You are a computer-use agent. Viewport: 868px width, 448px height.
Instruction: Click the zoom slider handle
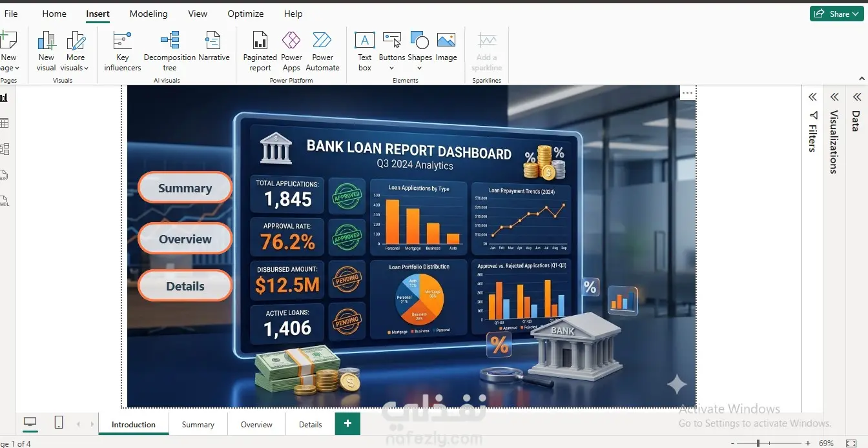click(758, 443)
